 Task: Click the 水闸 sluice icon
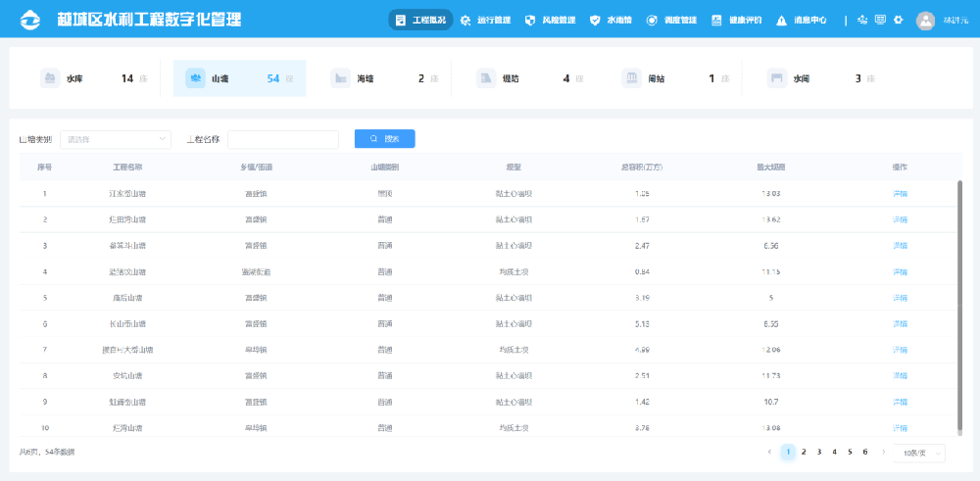coord(776,78)
